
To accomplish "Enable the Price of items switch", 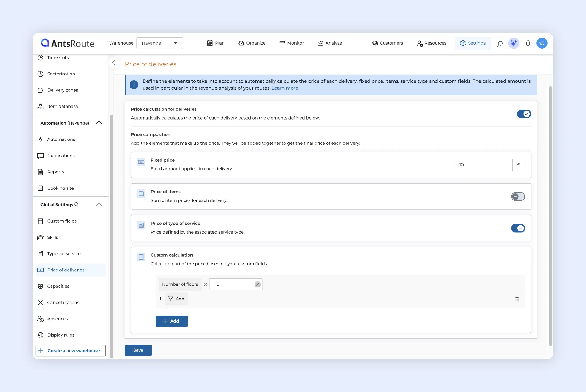I will 518,197.
